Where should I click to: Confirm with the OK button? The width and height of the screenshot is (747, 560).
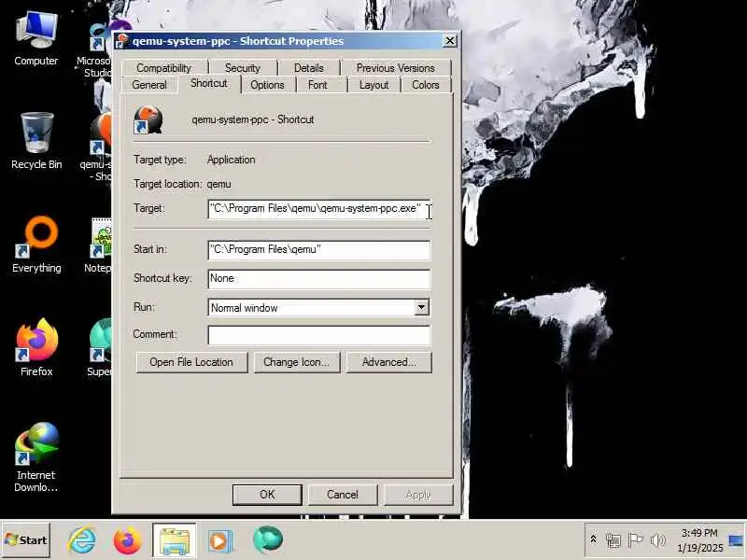tap(267, 495)
